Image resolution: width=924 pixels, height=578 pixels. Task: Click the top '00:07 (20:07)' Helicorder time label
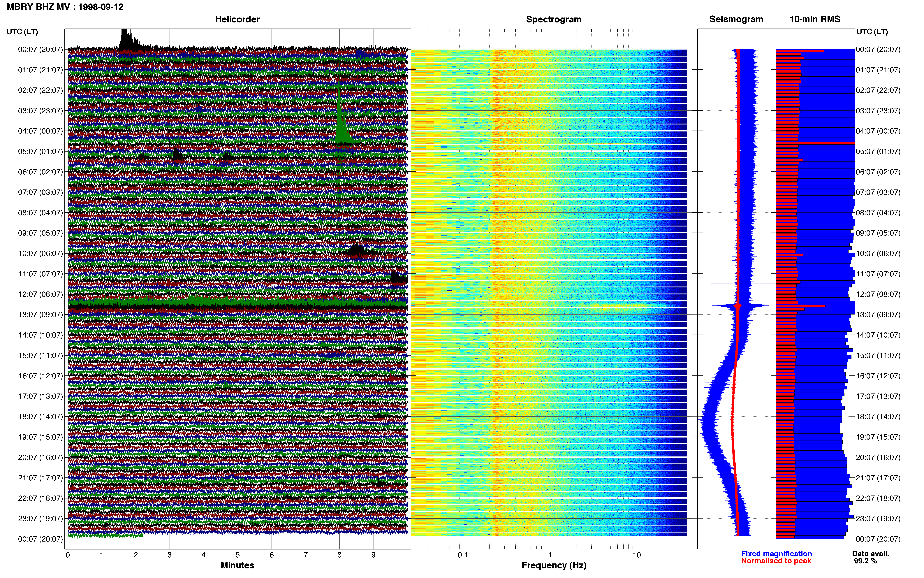pos(40,49)
